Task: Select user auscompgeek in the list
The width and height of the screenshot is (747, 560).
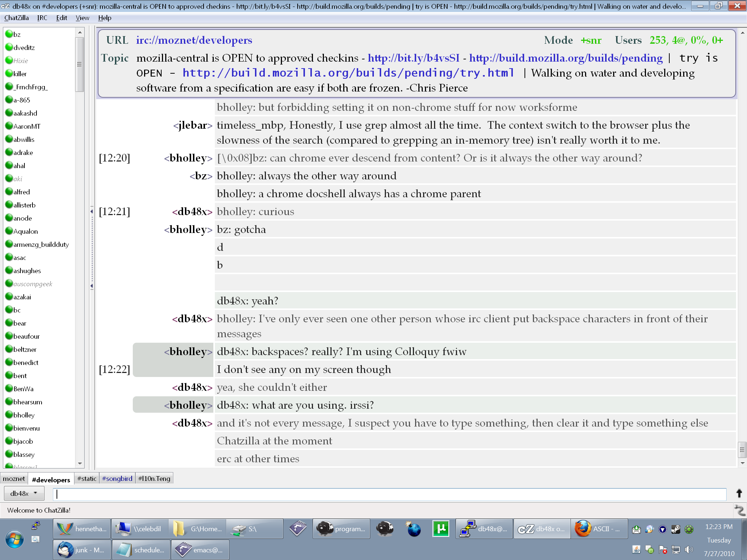Action: [33, 284]
